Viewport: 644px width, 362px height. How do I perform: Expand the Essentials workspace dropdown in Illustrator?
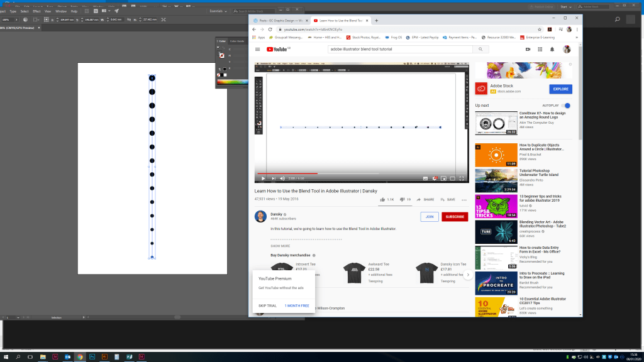219,11
